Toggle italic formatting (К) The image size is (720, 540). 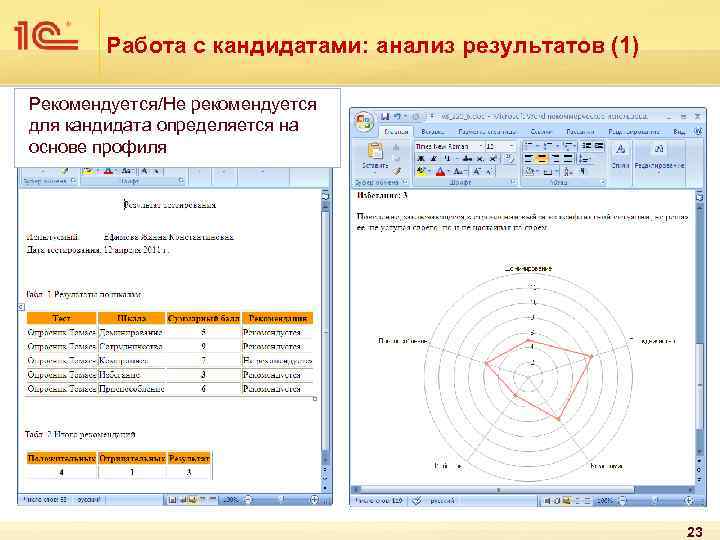tap(434, 159)
